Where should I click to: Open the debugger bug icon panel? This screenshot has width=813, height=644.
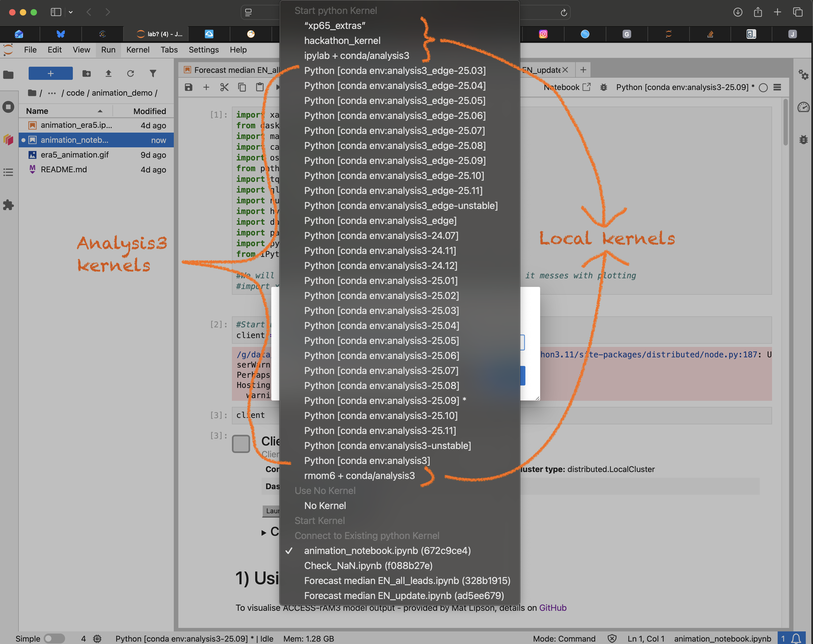pos(803,140)
